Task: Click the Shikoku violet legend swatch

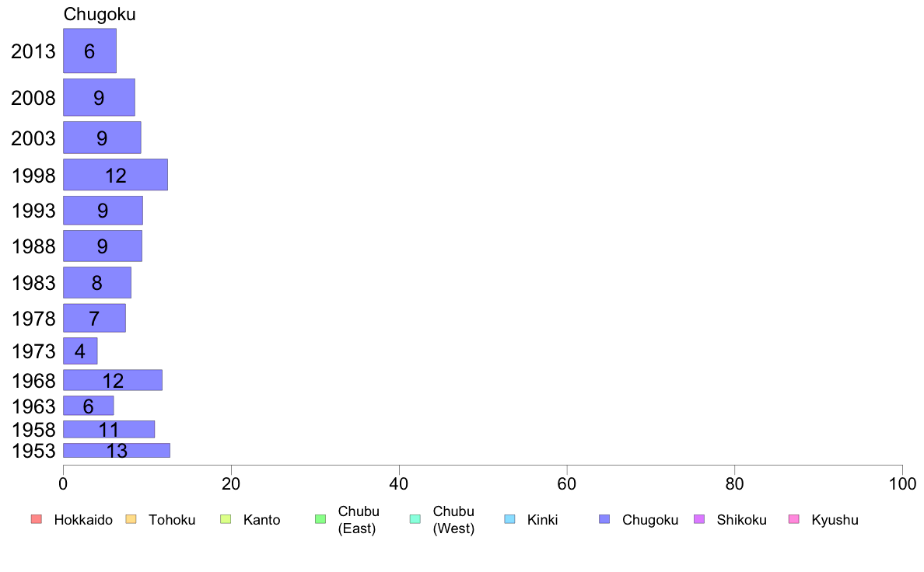Action: tap(699, 519)
